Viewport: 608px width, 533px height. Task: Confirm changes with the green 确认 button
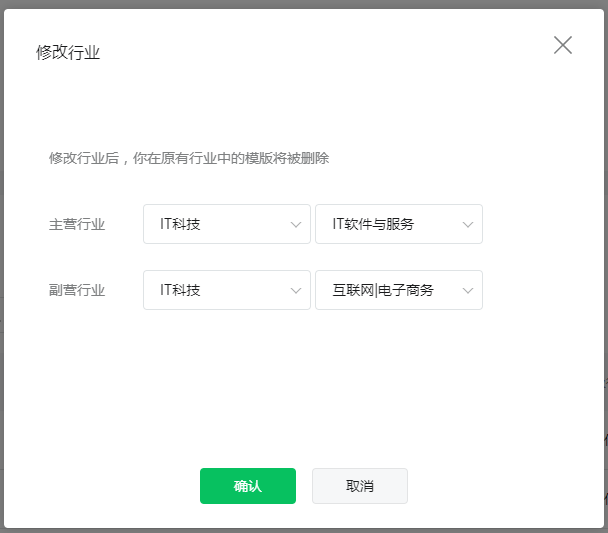tap(248, 486)
